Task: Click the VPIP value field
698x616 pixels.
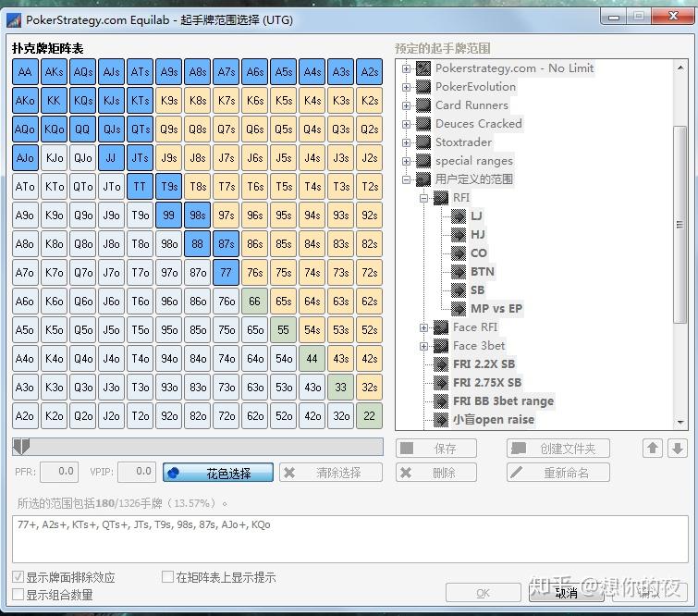Action: pos(137,472)
